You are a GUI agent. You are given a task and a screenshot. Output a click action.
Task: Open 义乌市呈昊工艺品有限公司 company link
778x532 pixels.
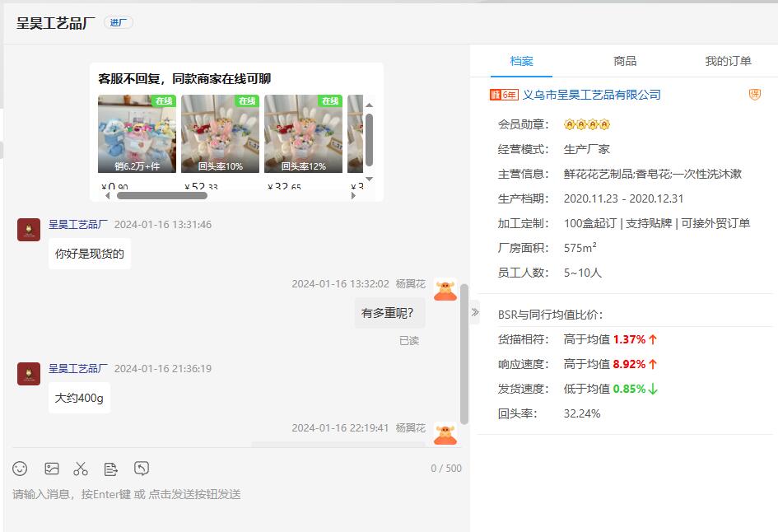pos(592,95)
